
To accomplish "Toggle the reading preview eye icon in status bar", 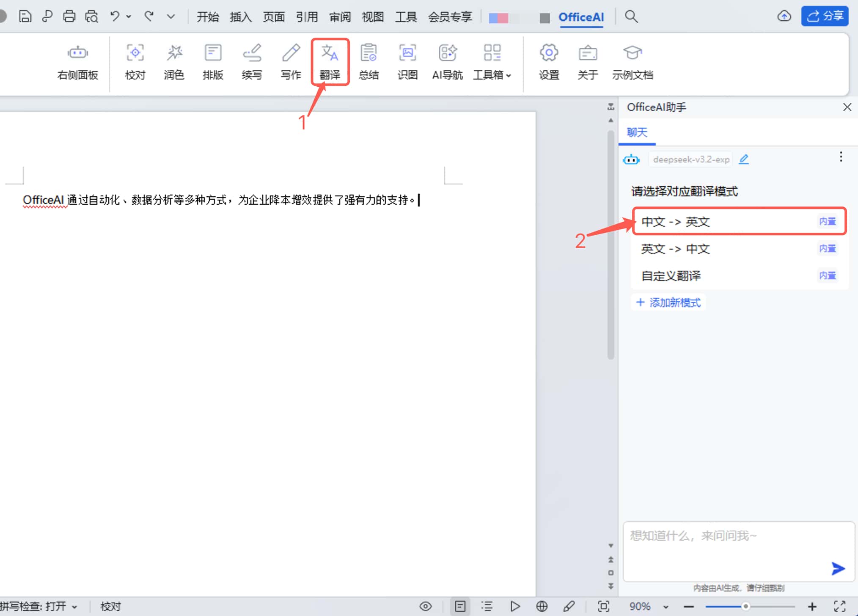I will 426,606.
